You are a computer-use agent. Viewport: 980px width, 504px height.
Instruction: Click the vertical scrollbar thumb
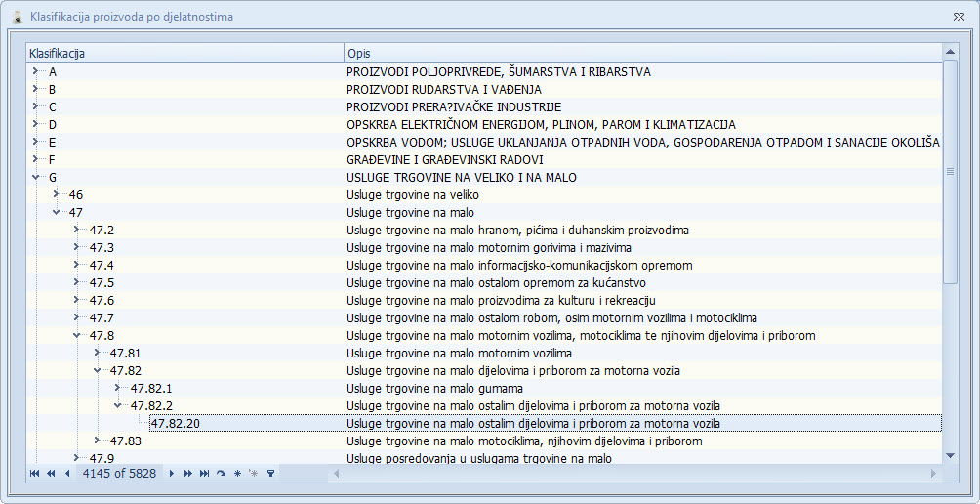click(950, 171)
